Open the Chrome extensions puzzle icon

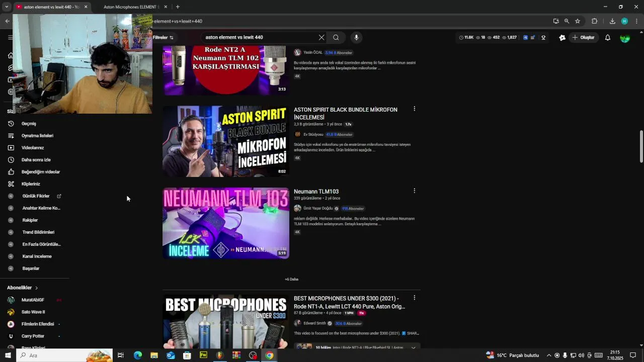click(x=594, y=21)
